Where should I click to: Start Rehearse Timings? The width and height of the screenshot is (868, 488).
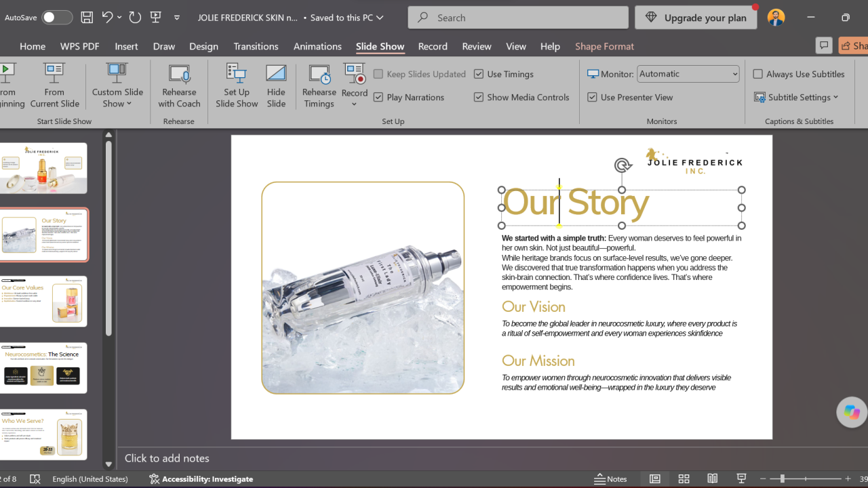319,86
